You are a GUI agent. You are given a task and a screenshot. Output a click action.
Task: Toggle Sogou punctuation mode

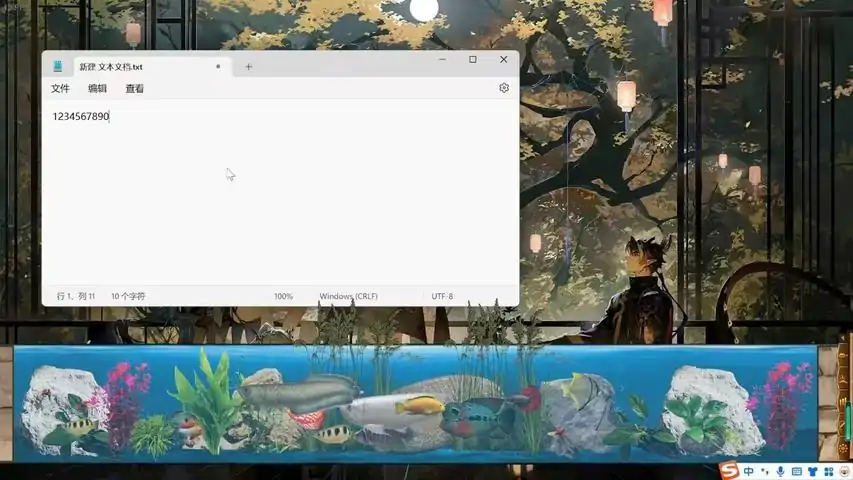point(765,472)
